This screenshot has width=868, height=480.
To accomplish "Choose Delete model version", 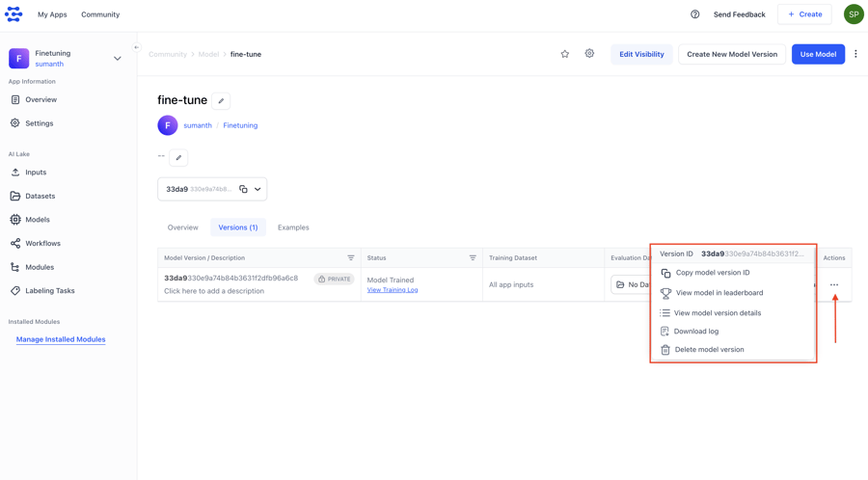I will 709,350.
